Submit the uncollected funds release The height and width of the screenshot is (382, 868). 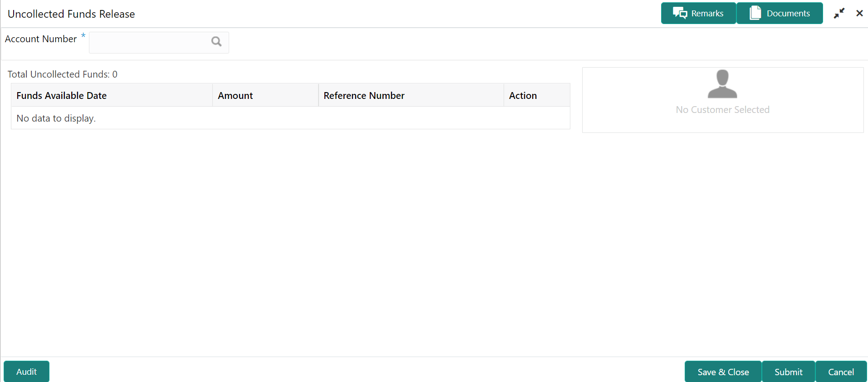click(788, 372)
